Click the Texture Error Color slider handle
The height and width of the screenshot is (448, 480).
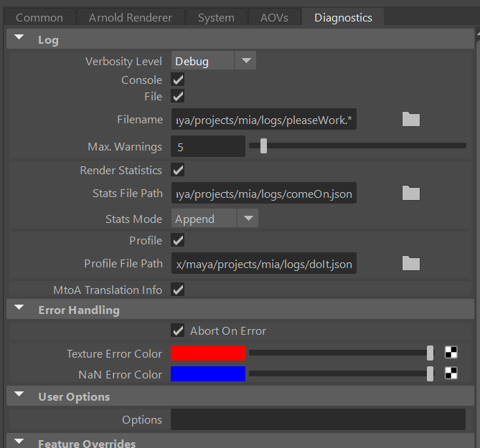[x=430, y=353]
